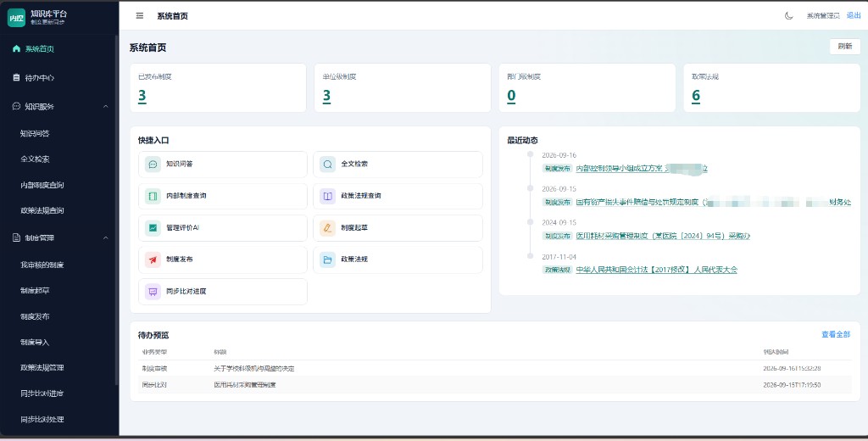Select the 同步比对 to-do row
Viewport: 868px width, 441px height.
point(494,384)
